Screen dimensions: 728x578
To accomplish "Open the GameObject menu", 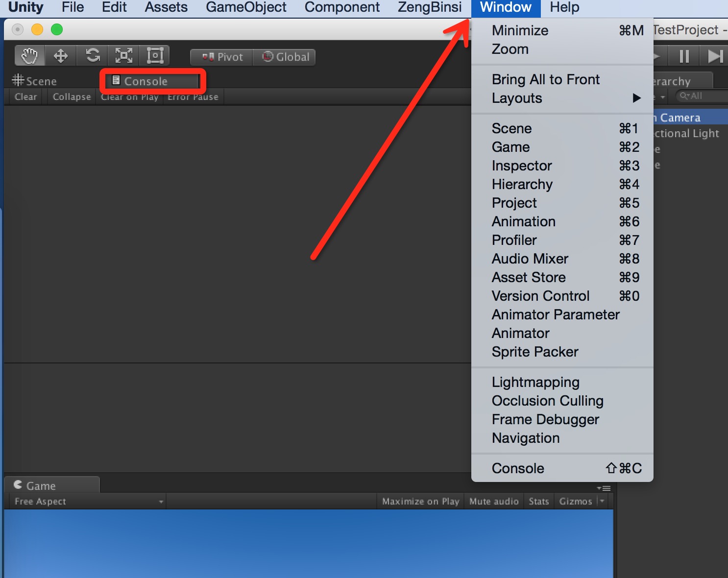I will [x=246, y=7].
